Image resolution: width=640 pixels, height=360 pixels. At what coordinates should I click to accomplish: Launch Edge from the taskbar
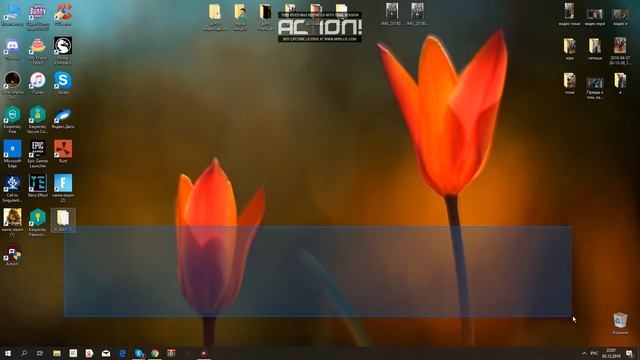tap(122, 353)
